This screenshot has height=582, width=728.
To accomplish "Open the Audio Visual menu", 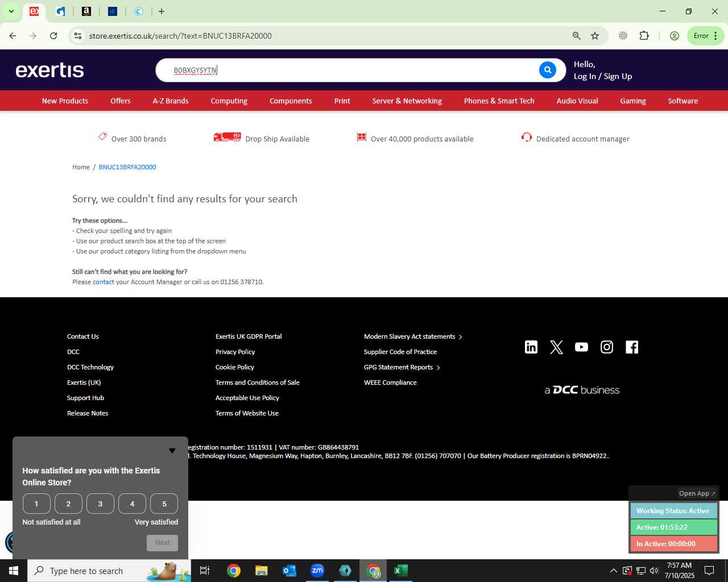I will click(x=577, y=101).
